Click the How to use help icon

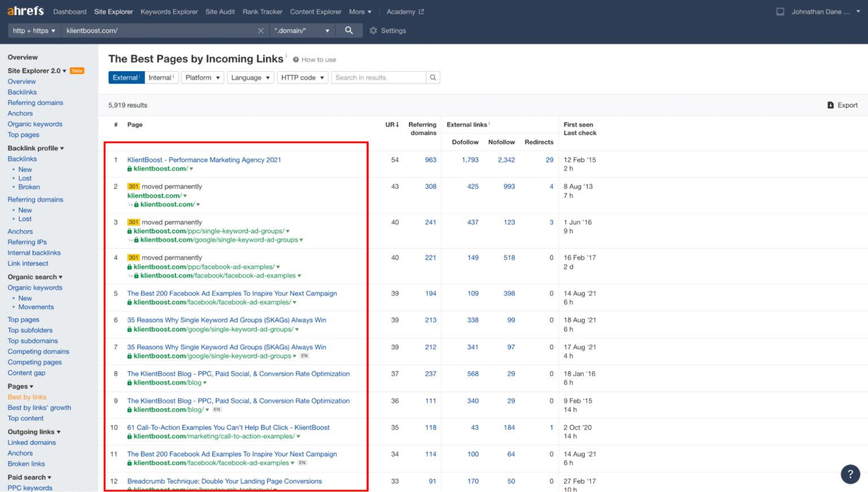pyautogui.click(x=296, y=60)
